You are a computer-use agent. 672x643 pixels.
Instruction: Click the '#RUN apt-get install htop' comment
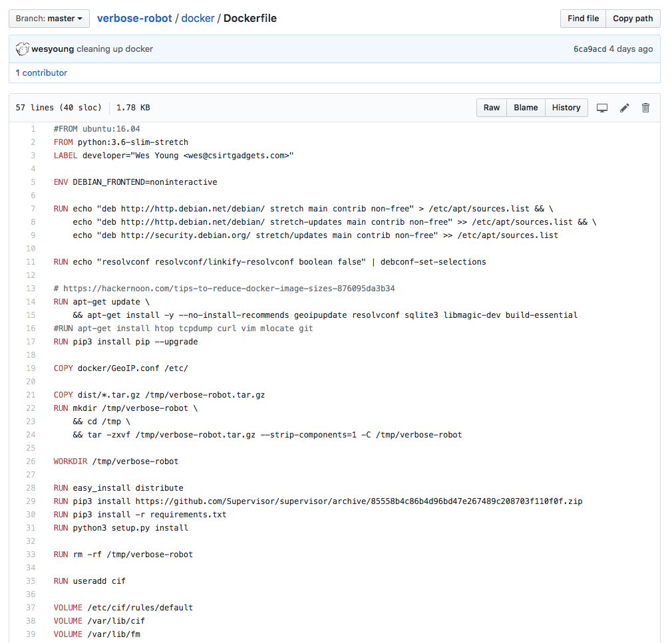[184, 328]
